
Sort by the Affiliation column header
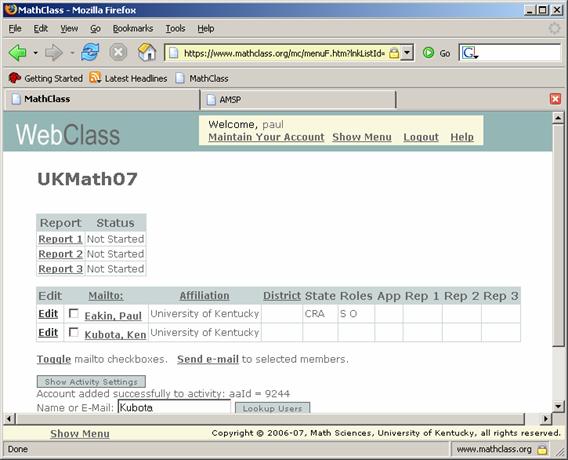coord(204,296)
